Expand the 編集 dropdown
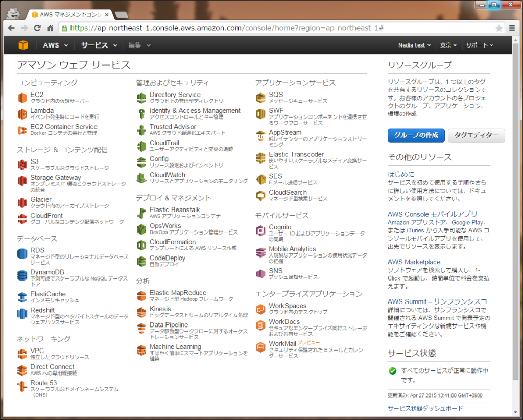This screenshot has height=420, width=523. pos(139,45)
